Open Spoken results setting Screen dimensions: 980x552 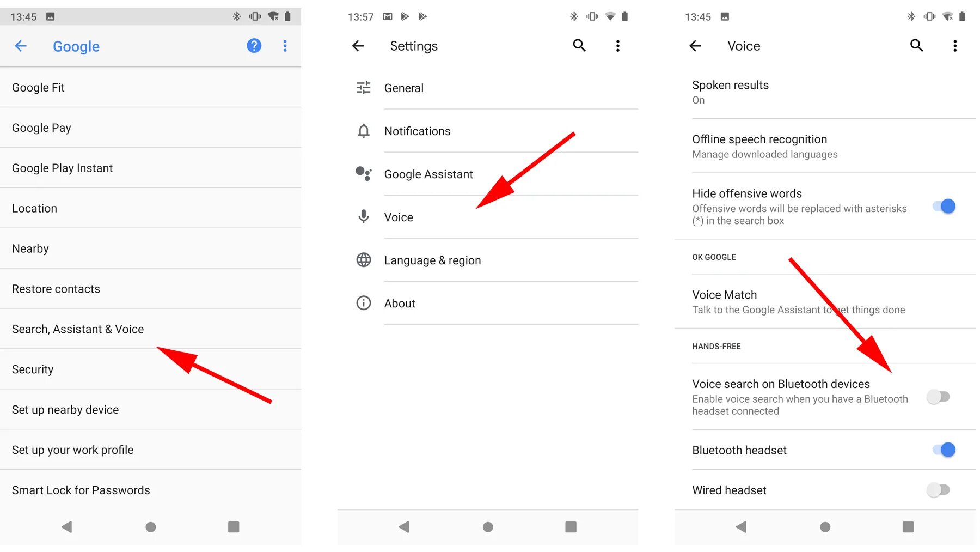tap(825, 92)
